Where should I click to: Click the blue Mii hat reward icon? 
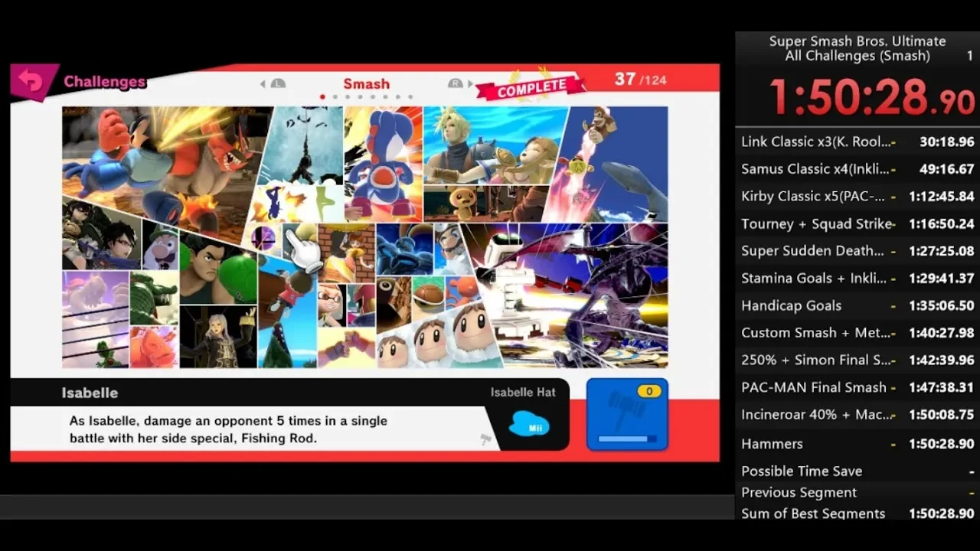[x=529, y=423]
